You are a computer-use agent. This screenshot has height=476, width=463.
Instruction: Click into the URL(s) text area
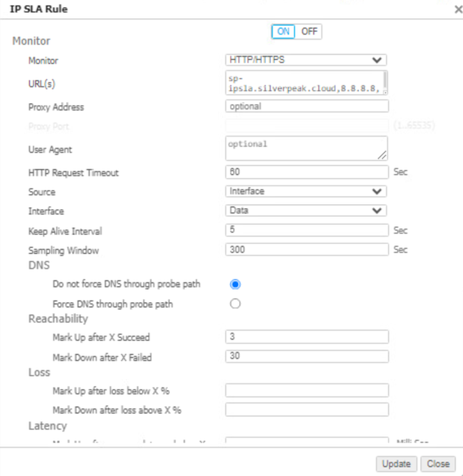304,83
